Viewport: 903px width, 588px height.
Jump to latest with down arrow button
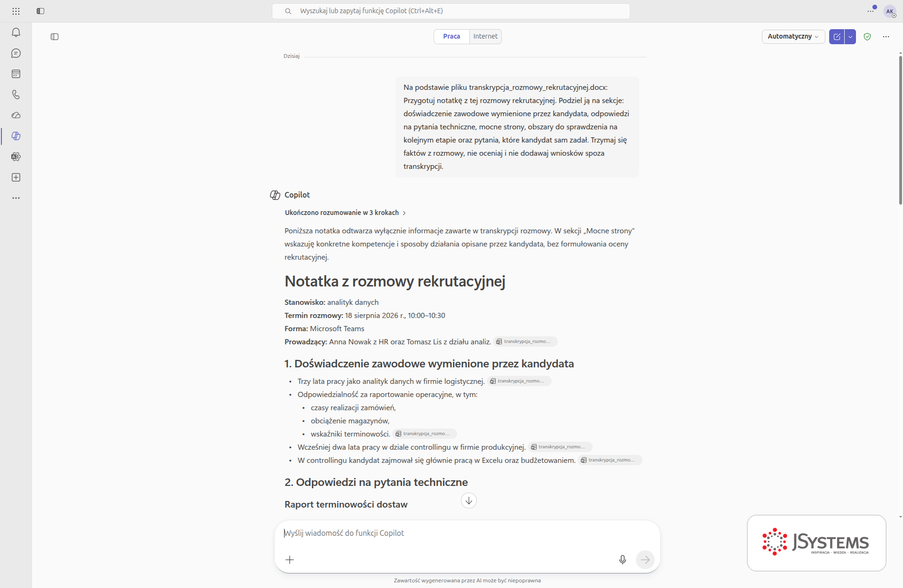coord(468,501)
